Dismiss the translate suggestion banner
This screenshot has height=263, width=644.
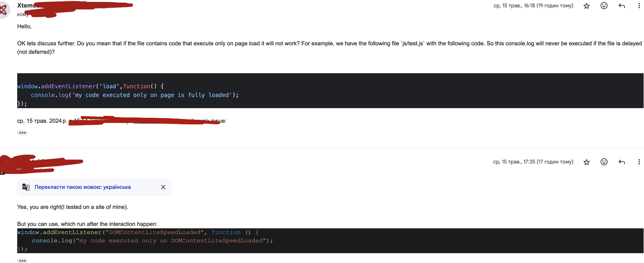pyautogui.click(x=163, y=187)
